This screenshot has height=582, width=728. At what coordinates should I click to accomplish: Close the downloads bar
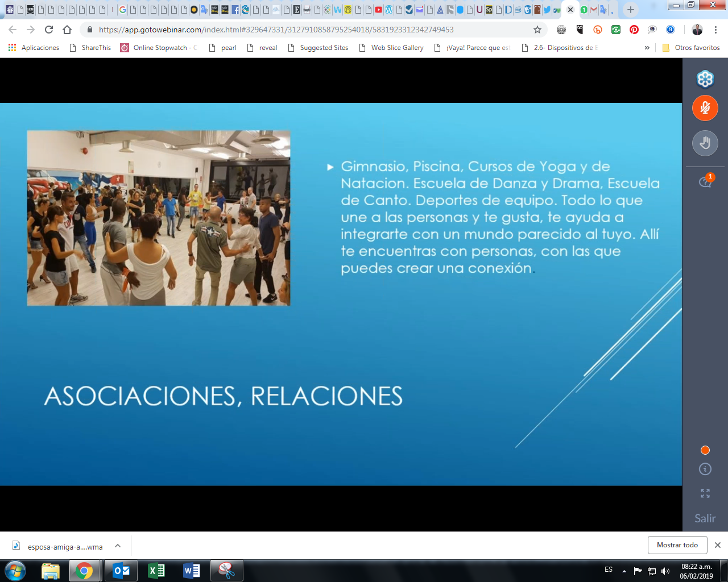click(x=717, y=545)
